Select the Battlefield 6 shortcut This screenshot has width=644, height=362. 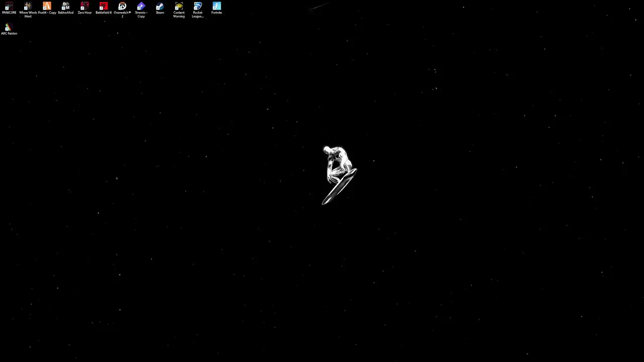coord(104,8)
